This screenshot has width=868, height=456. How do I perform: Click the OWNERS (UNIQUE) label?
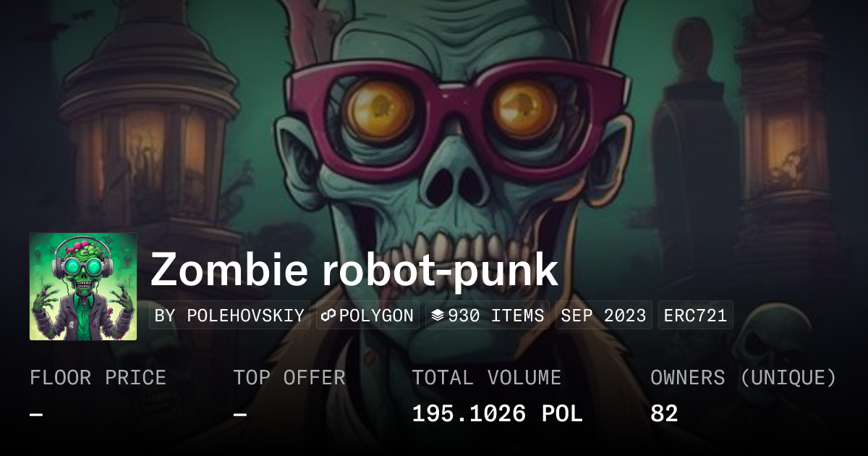pyautogui.click(x=744, y=378)
